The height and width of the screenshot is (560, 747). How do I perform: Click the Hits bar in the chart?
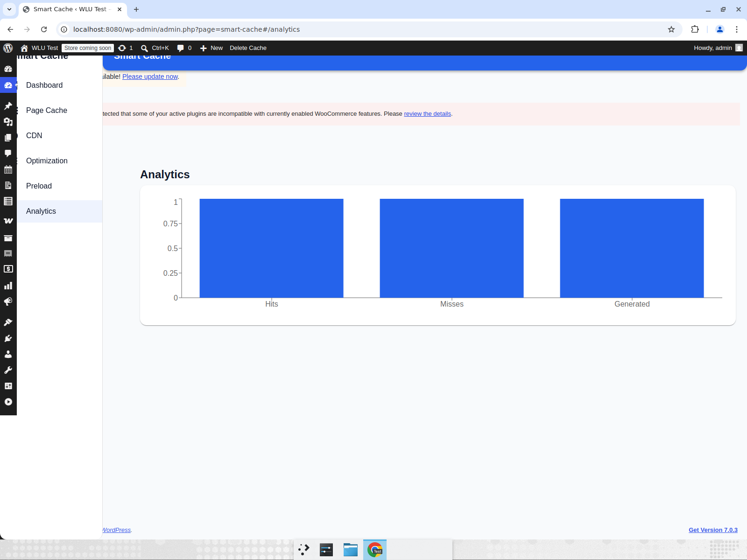click(271, 248)
